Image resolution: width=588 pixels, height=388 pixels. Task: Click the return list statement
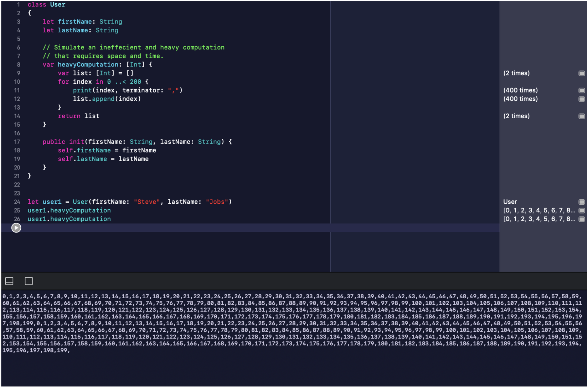click(x=79, y=116)
